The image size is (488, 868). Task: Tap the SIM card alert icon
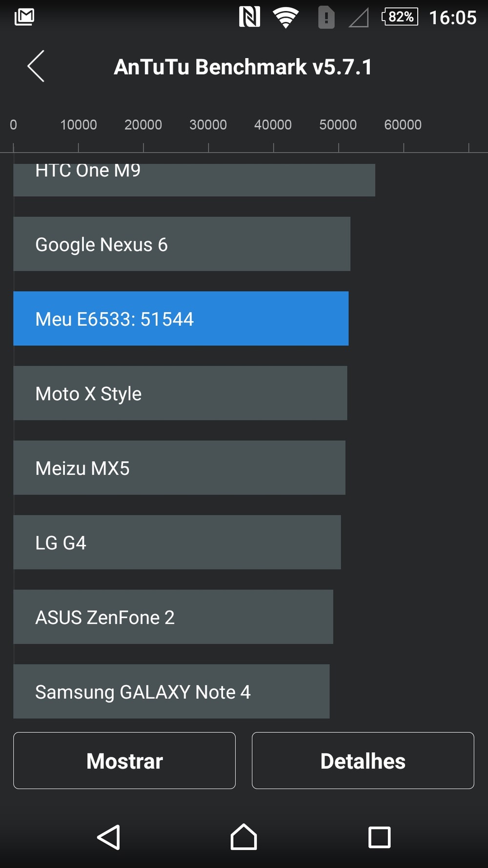326,18
